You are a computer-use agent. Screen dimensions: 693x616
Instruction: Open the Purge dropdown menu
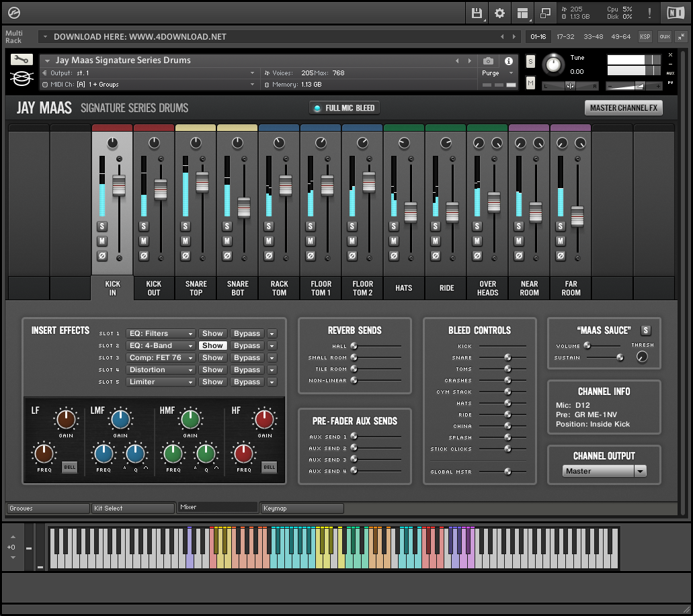coord(497,73)
